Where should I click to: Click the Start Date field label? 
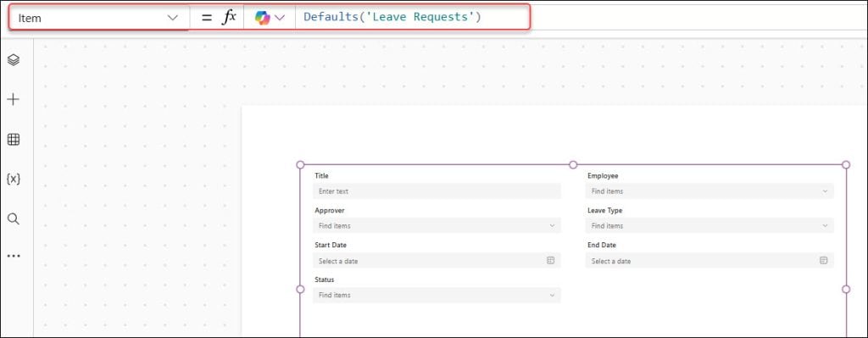point(331,245)
